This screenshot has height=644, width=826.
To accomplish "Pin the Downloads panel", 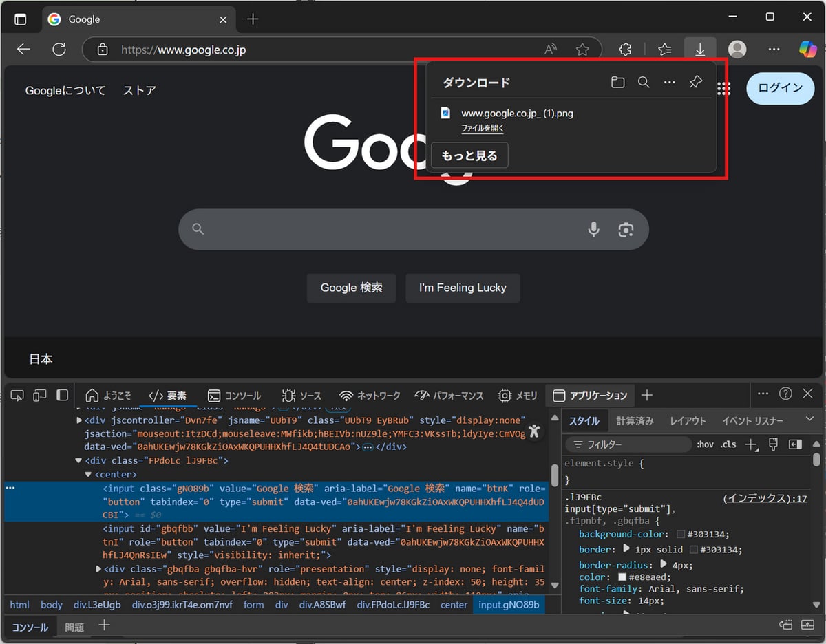I will point(696,83).
